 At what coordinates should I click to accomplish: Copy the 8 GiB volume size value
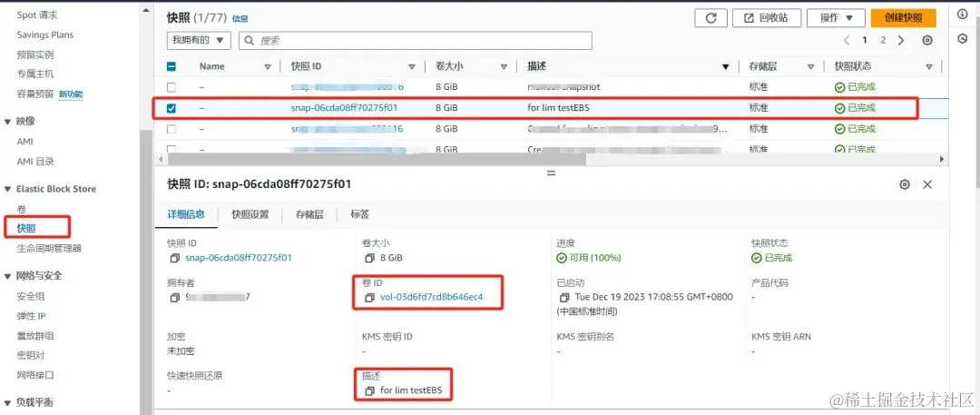[x=369, y=258]
